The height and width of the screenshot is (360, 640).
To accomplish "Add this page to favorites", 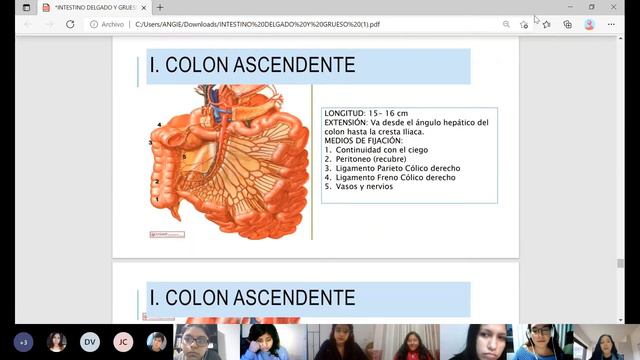I will pyautogui.click(x=524, y=24).
